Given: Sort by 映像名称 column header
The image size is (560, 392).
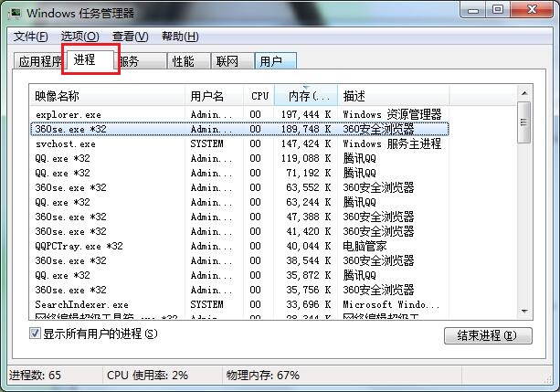Looking at the screenshot, I should 107,96.
